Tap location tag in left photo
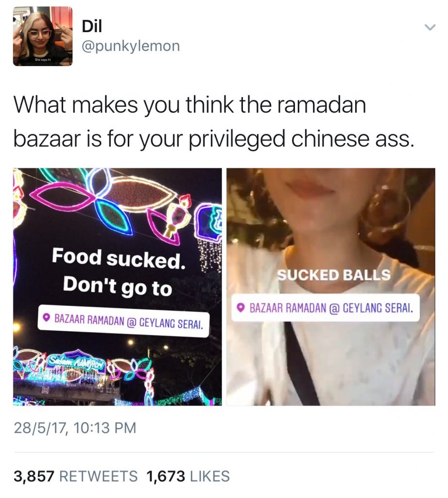448x498 pixels. pyautogui.click(x=123, y=321)
